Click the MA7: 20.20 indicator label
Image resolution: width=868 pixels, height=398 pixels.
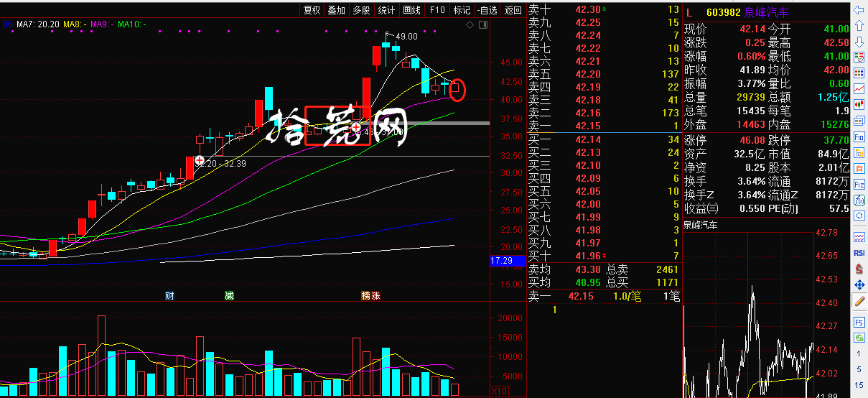[37, 24]
